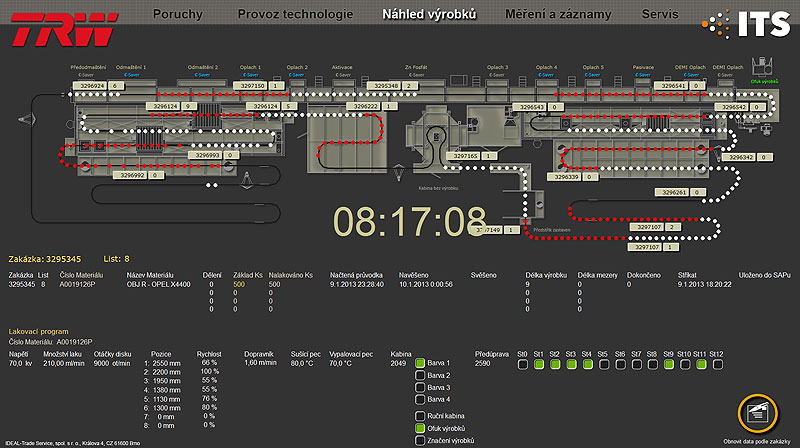Check the Značení výrobků option
The height and width of the screenshot is (448, 800).
(420, 441)
